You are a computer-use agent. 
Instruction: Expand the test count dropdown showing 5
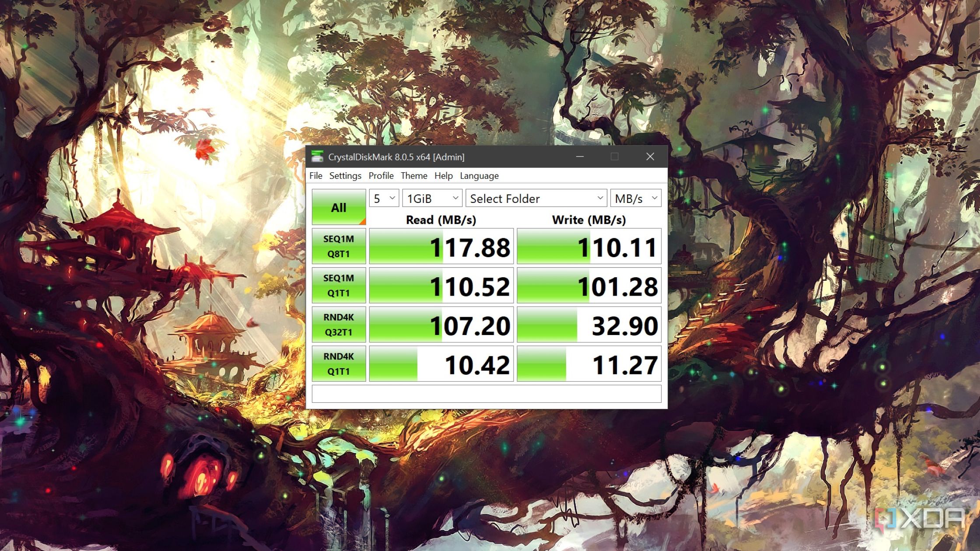(384, 198)
